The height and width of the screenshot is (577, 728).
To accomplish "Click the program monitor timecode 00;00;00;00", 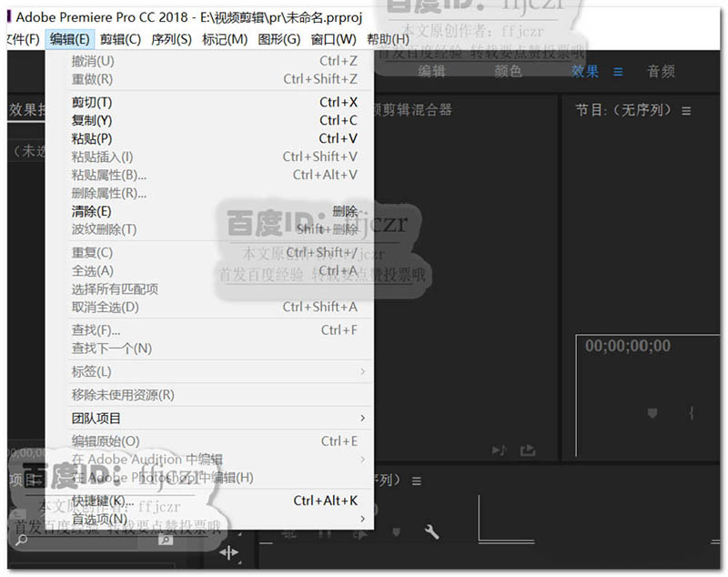I will click(627, 346).
